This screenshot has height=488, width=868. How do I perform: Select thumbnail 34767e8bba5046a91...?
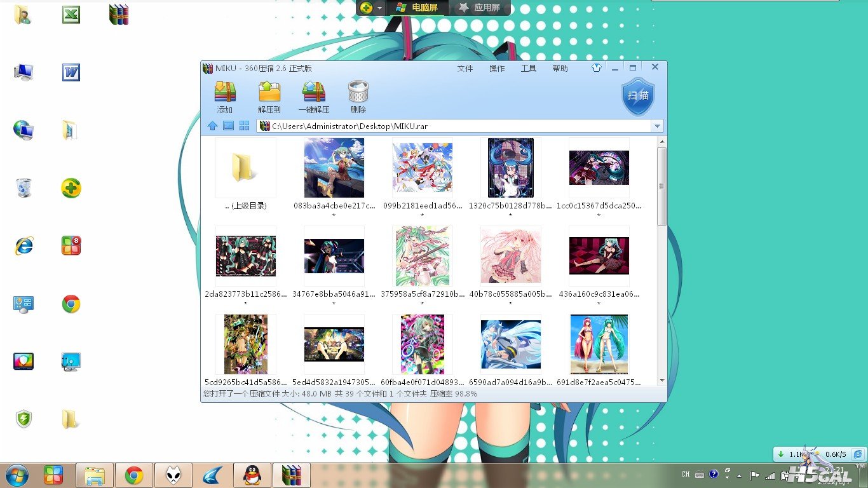point(334,256)
